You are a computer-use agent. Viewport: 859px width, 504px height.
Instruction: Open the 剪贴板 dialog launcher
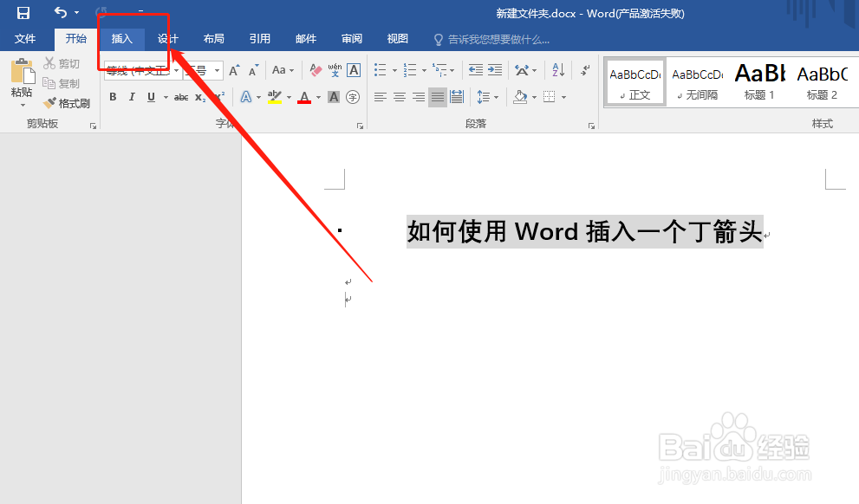tap(93, 126)
